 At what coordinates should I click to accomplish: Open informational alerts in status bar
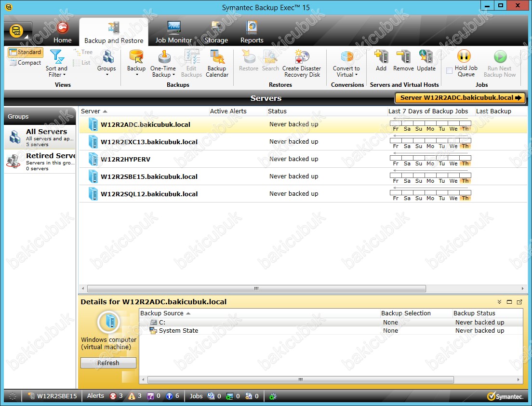(173, 396)
